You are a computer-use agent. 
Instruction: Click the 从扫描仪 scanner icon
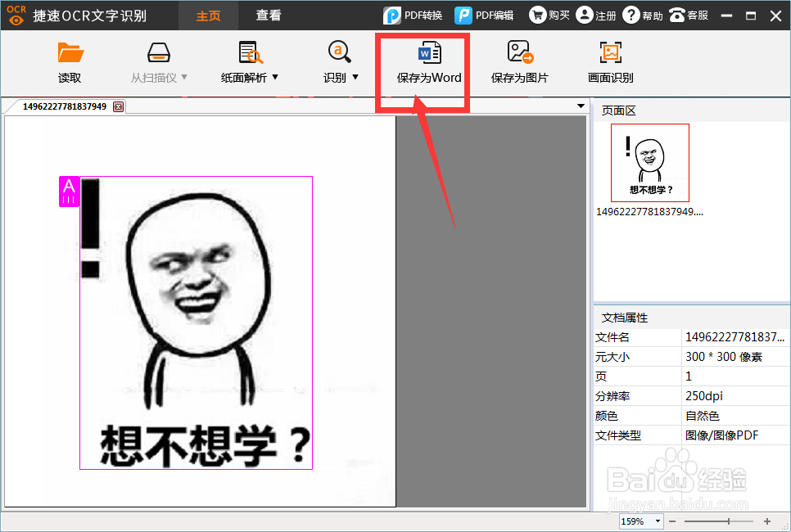pyautogui.click(x=158, y=52)
